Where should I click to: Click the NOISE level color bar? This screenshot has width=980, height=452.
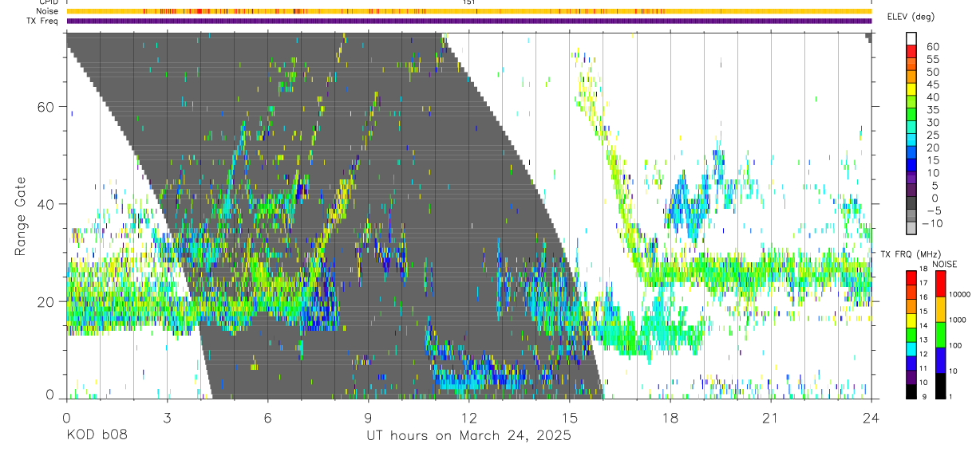point(941,335)
